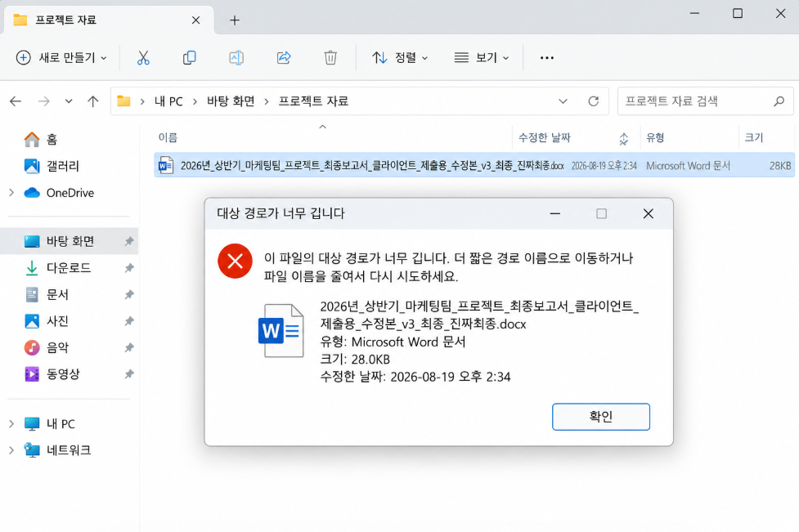Click the Delete trash can icon
The height and width of the screenshot is (532, 799).
[330, 57]
